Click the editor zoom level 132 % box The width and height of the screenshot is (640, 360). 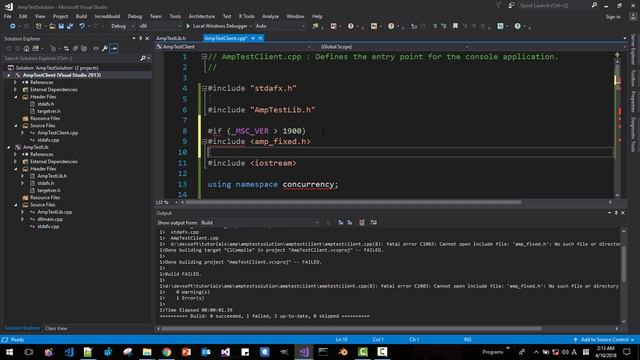click(166, 202)
